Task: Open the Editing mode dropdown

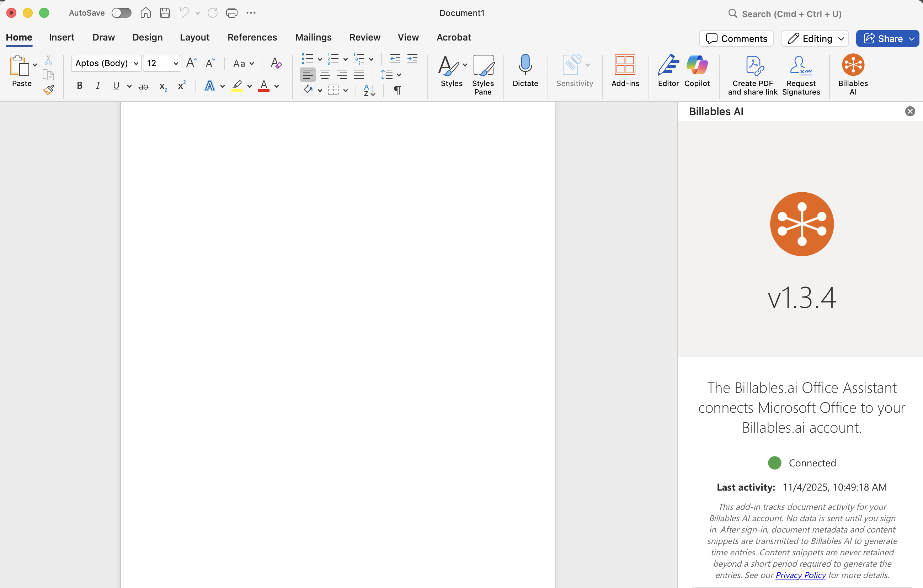Action: (815, 38)
